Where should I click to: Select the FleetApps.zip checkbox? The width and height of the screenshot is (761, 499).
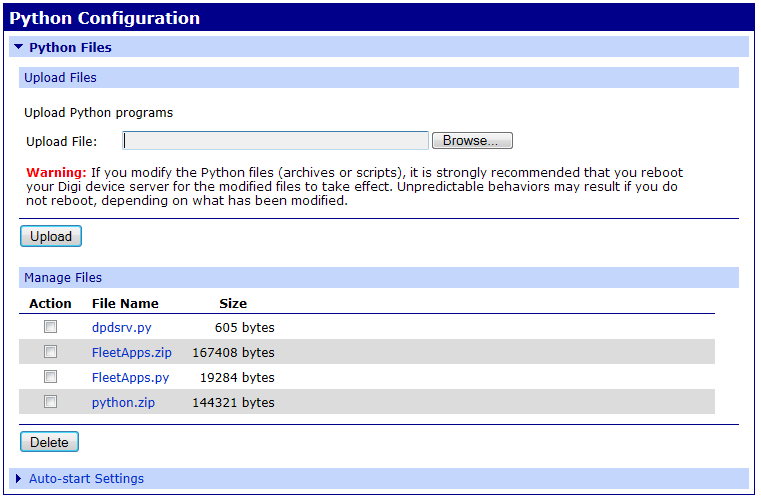(50, 352)
